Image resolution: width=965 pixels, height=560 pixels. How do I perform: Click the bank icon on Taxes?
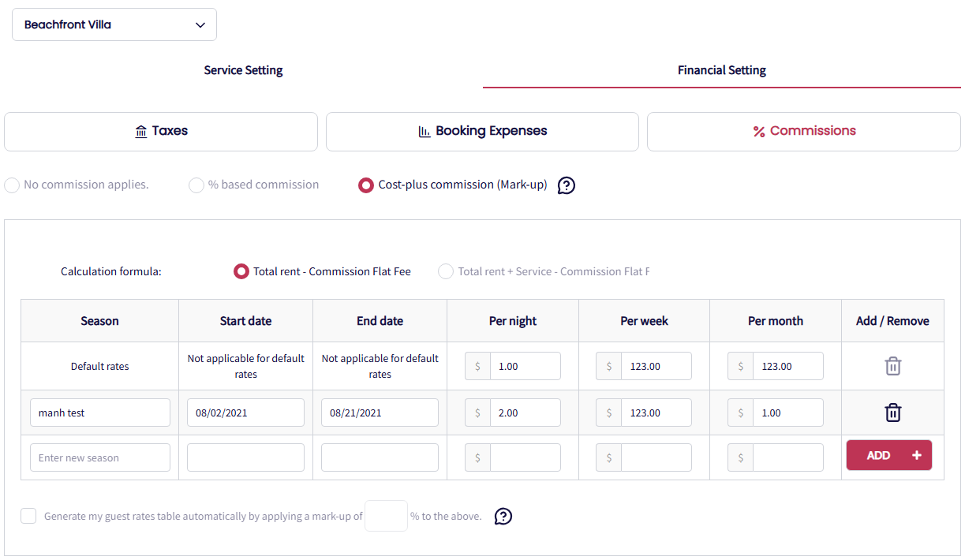coord(141,132)
